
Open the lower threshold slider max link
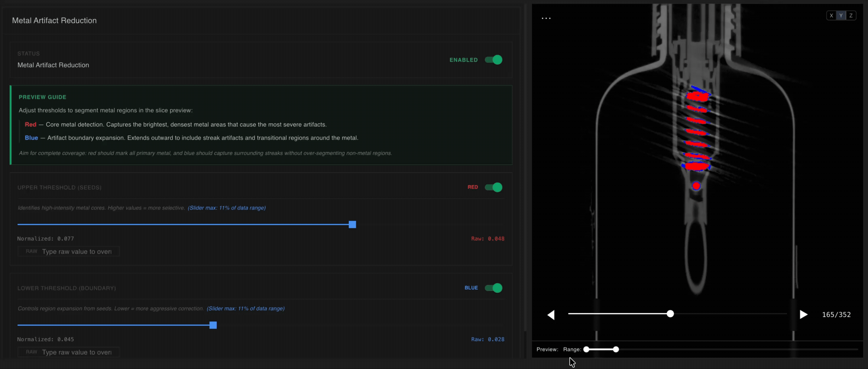246,309
